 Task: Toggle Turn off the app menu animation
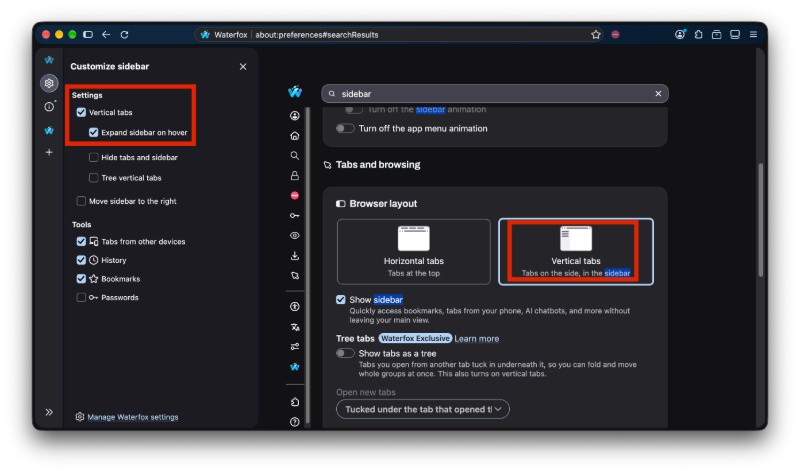pos(345,129)
